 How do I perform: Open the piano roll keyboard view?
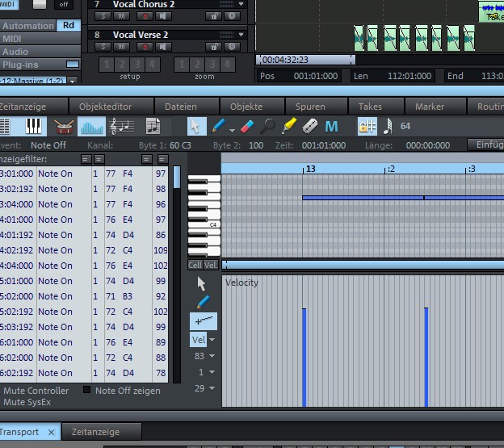[x=33, y=127]
